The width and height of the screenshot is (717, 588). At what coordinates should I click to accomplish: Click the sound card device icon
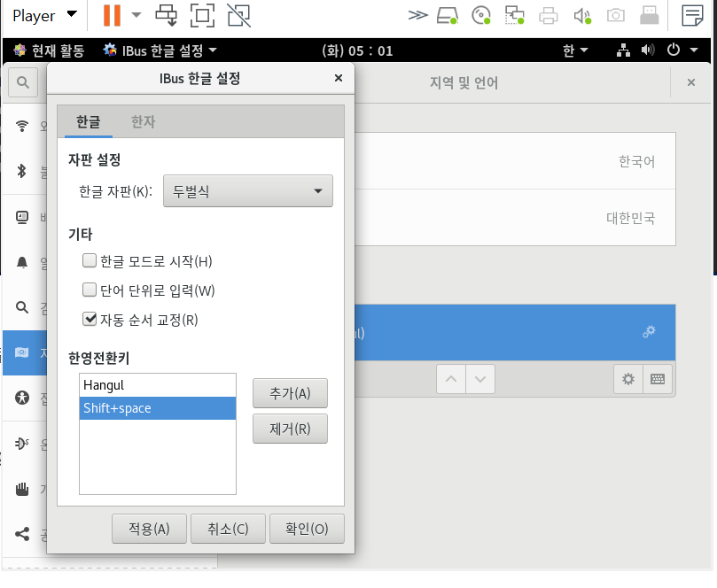point(582,15)
